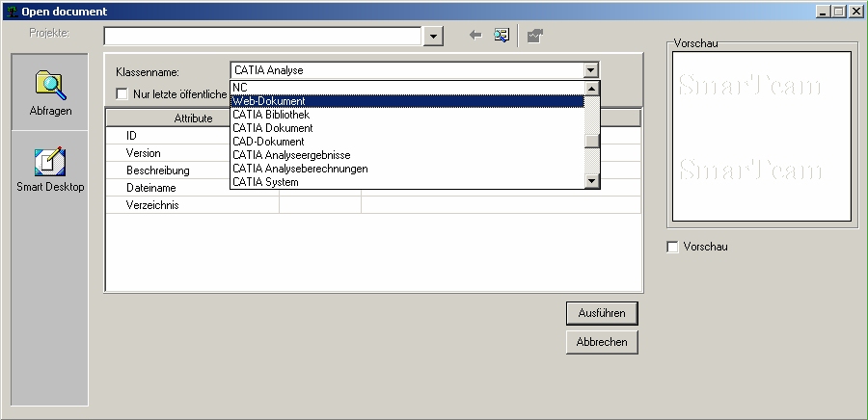This screenshot has height=420, width=868.
Task: Click the project properties toolbar icon
Action: (502, 36)
